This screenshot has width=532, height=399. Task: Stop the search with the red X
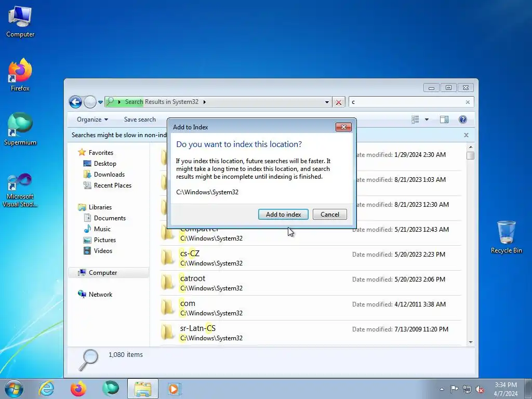tap(339, 102)
